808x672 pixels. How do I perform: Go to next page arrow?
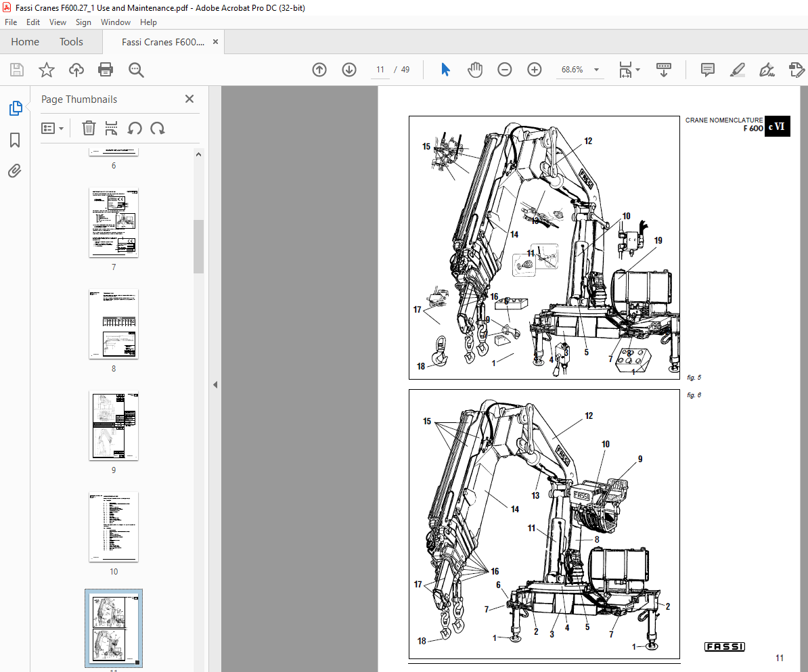[349, 70]
